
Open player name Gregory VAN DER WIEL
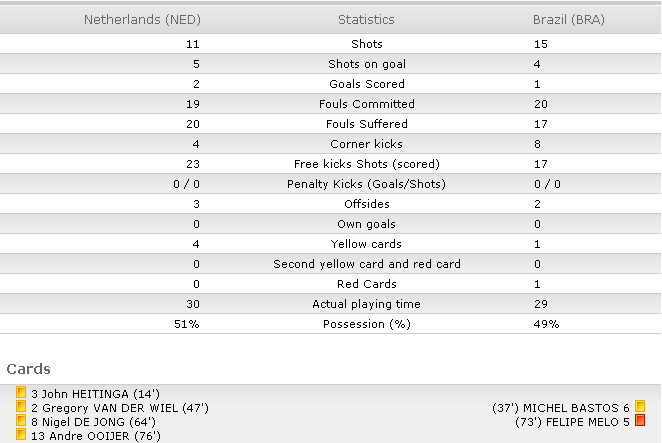(110, 408)
